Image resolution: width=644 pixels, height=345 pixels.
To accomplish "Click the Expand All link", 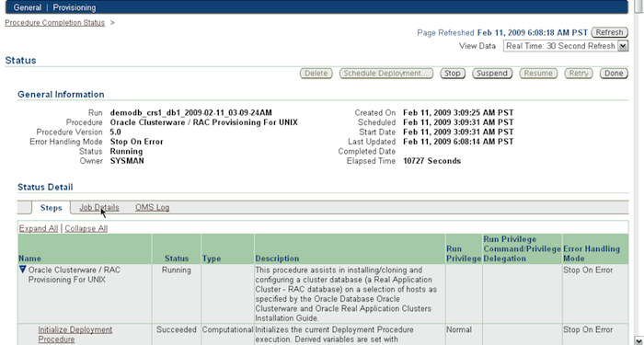I will pos(39,228).
